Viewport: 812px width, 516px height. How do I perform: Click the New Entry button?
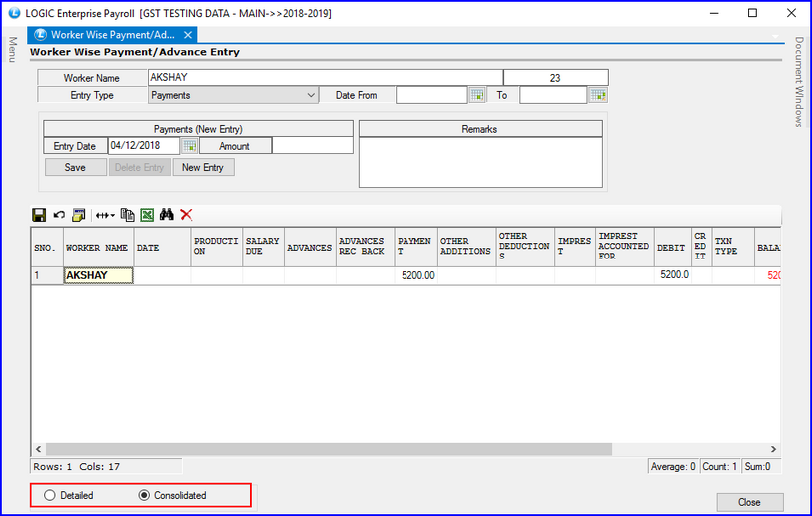tap(203, 167)
